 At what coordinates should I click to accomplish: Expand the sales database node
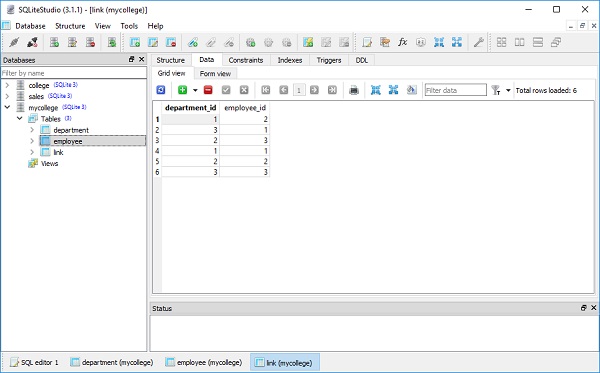[7, 96]
